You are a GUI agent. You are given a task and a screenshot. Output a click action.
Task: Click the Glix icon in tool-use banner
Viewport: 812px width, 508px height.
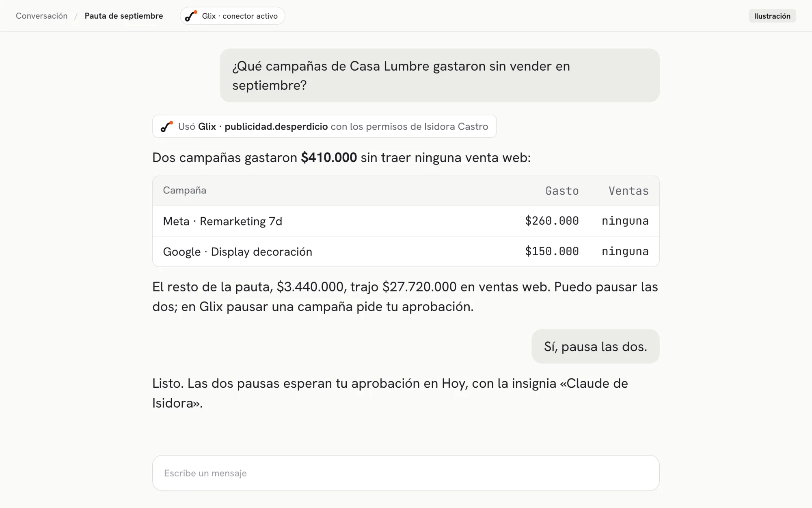167,126
